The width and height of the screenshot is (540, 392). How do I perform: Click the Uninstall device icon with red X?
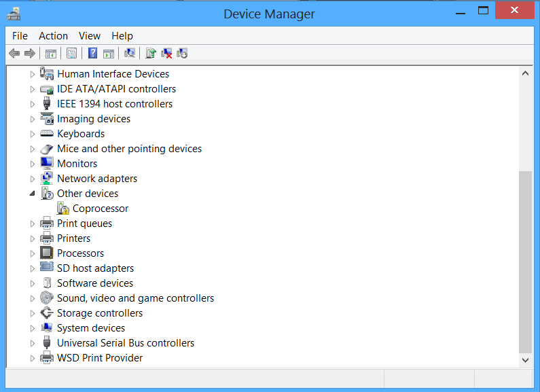point(166,53)
